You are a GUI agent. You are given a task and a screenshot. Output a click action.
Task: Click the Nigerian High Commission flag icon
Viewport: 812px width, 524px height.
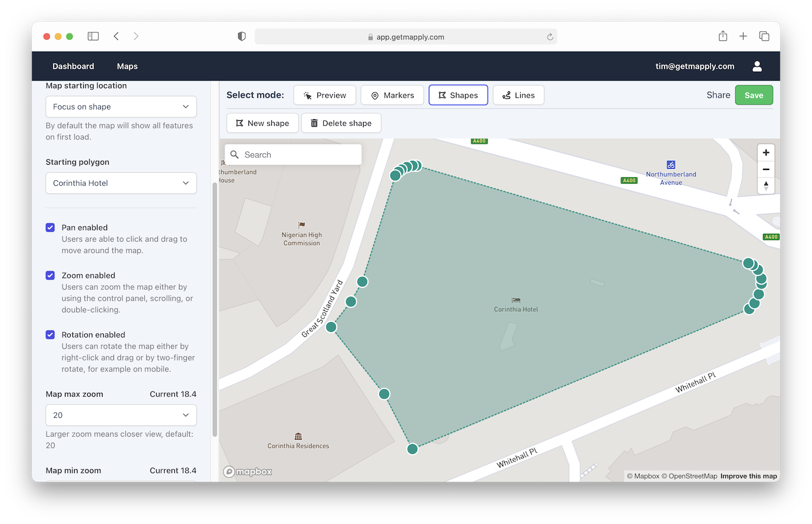(x=301, y=225)
